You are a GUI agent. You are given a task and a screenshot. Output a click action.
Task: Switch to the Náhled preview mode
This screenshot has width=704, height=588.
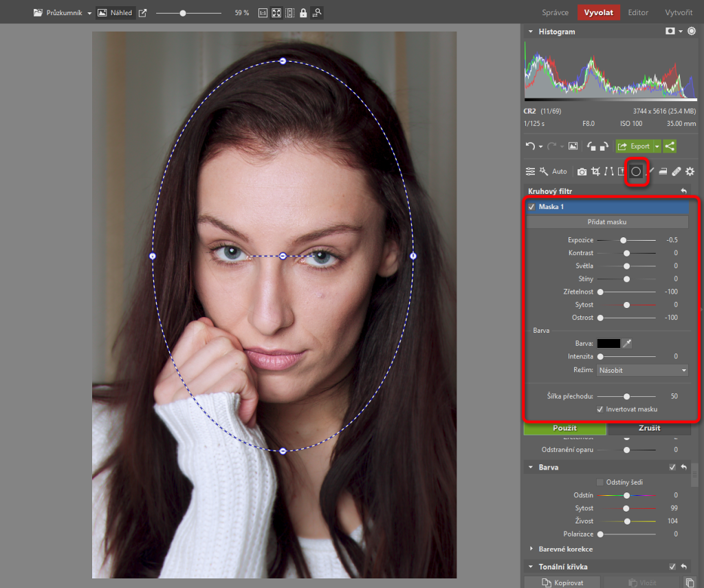115,12
